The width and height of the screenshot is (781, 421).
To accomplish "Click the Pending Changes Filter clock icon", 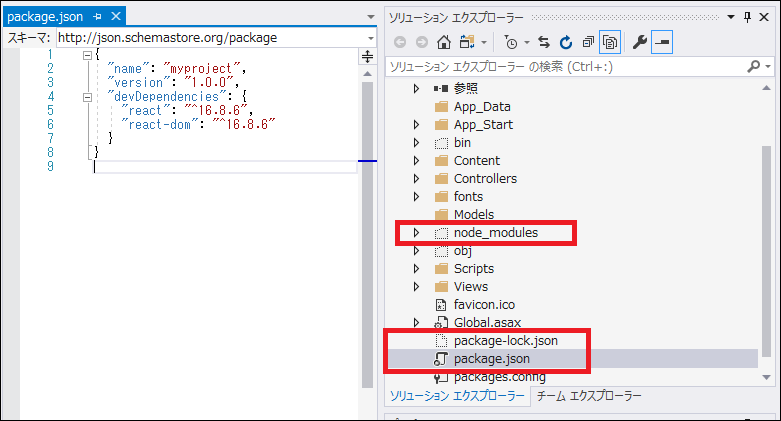I will click(x=511, y=43).
